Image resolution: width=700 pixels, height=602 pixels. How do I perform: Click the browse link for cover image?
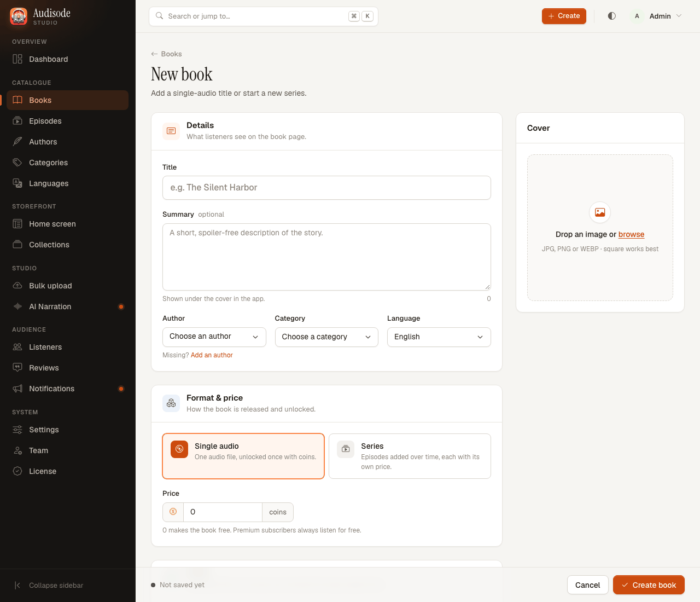tap(631, 234)
